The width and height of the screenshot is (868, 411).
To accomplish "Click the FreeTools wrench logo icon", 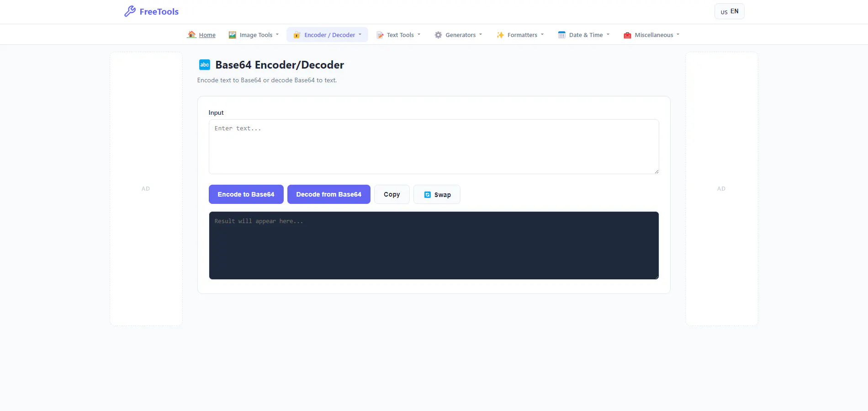I will tap(130, 11).
